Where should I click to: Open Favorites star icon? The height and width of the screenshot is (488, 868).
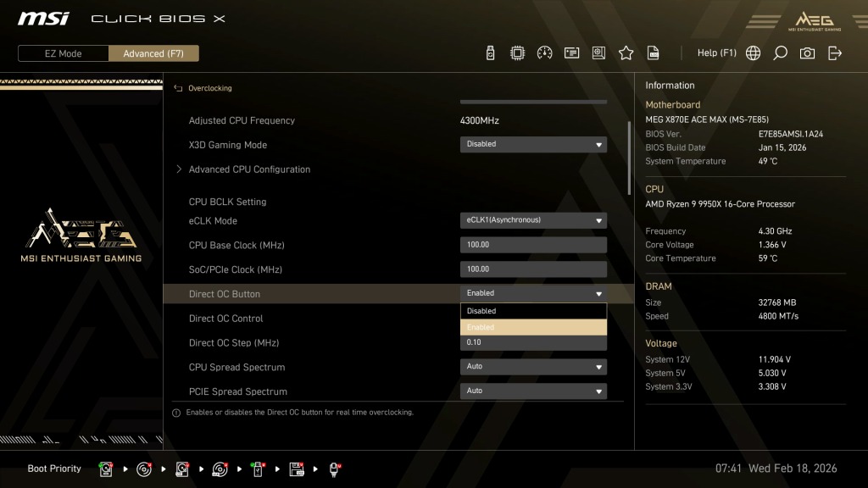pos(626,53)
